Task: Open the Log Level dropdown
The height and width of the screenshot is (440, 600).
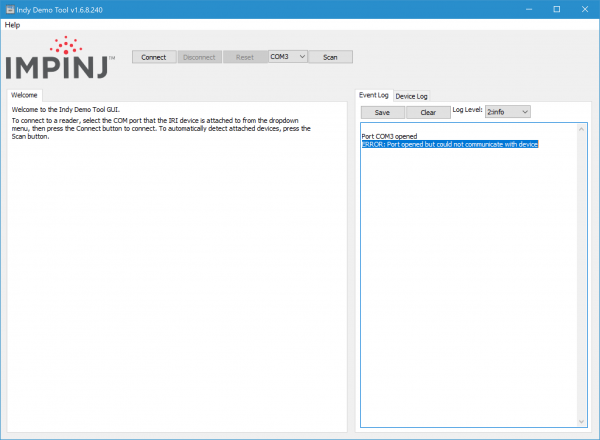Action: coord(507,112)
